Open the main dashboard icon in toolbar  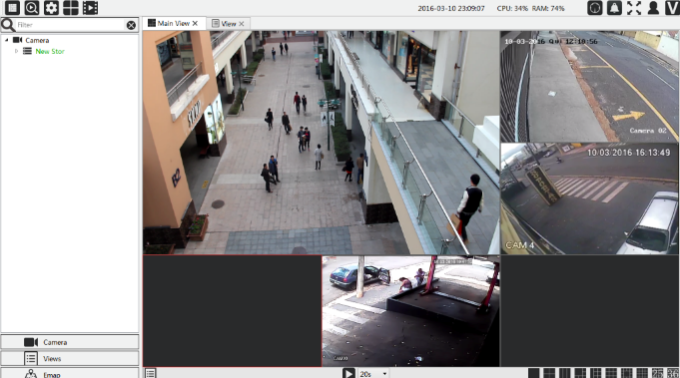pos(12,7)
